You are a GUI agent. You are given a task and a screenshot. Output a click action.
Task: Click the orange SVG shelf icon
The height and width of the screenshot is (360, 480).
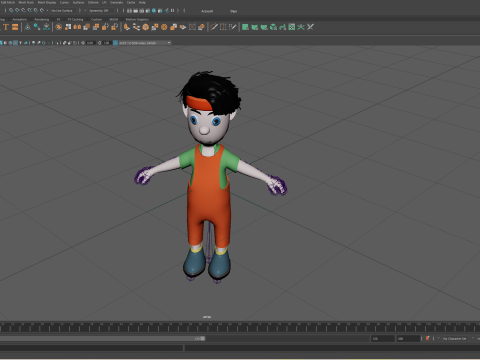pos(15,27)
